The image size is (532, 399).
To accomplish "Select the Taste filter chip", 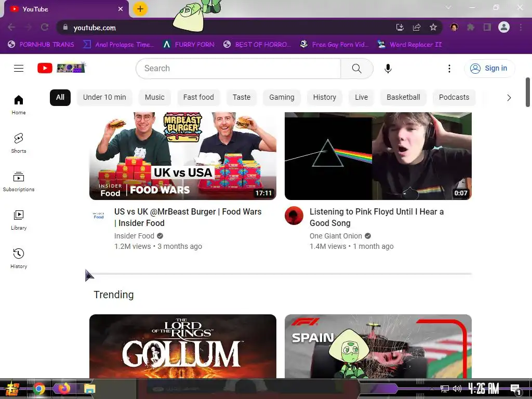I will (x=242, y=97).
